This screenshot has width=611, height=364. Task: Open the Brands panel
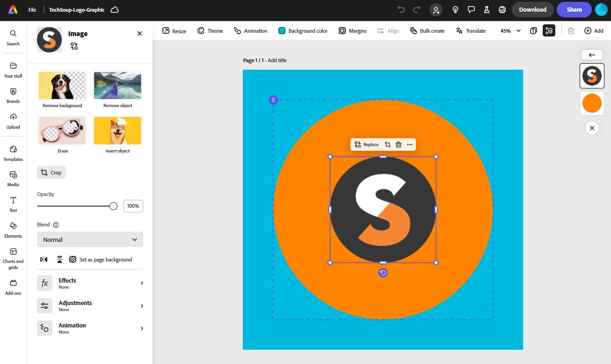[13, 95]
